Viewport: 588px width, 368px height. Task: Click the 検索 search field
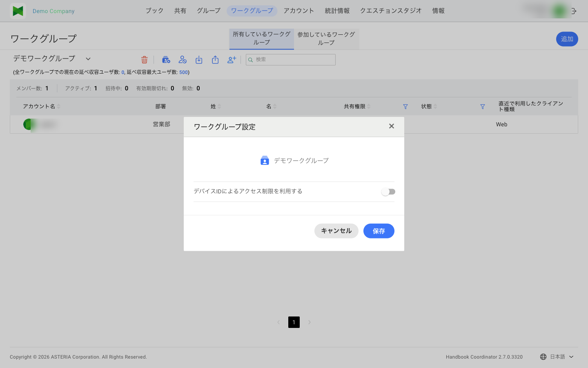[291, 60]
